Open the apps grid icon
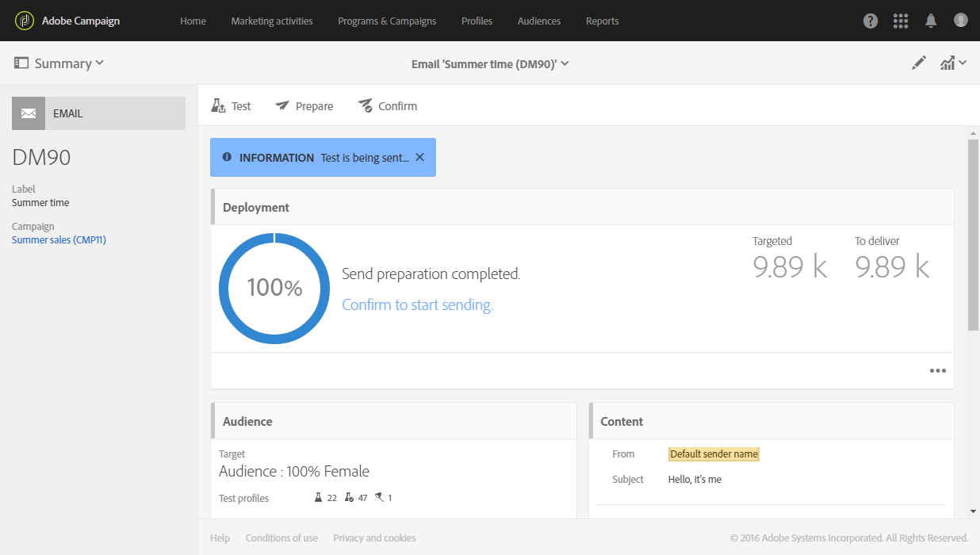This screenshot has width=980, height=555. click(901, 21)
